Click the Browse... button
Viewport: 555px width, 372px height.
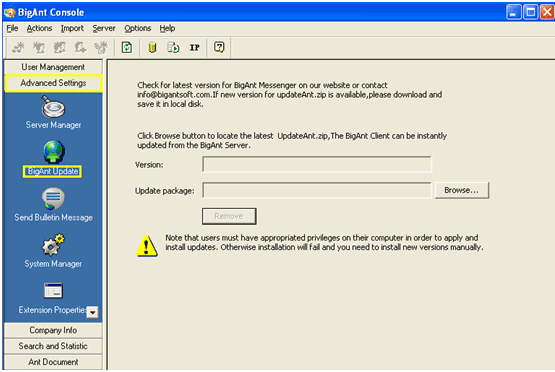click(x=462, y=190)
